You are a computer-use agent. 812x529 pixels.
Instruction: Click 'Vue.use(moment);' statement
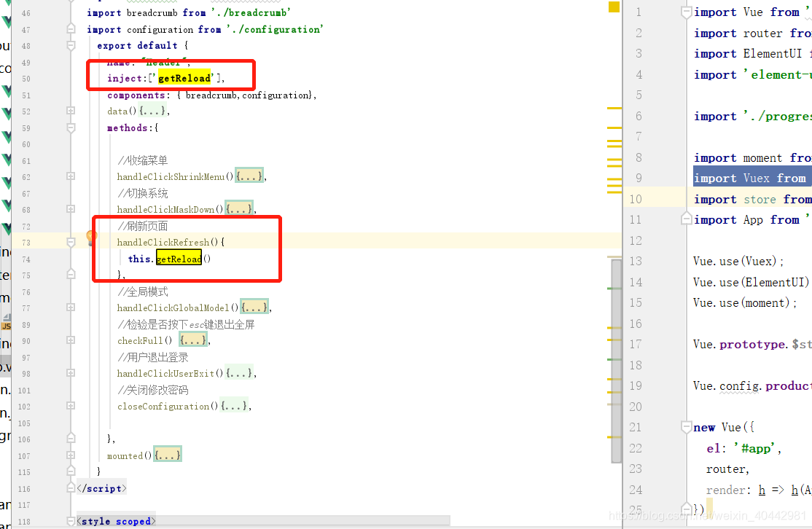point(745,303)
